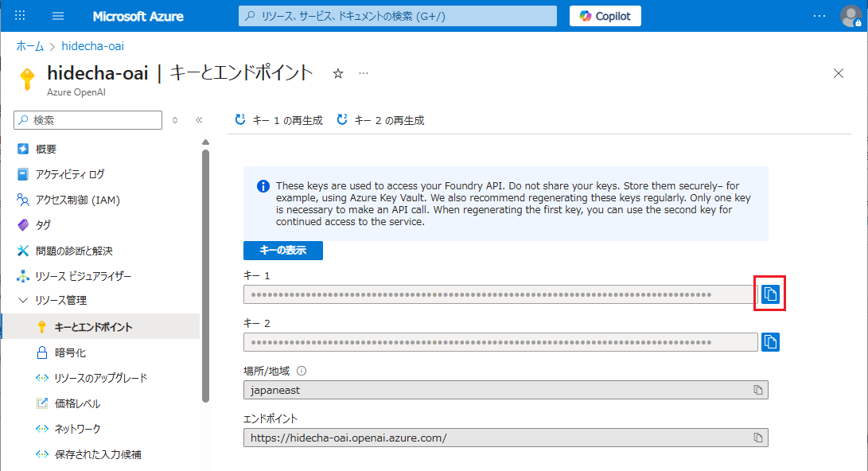Click the endpoint URL field
The image size is (868, 471).
point(505,438)
